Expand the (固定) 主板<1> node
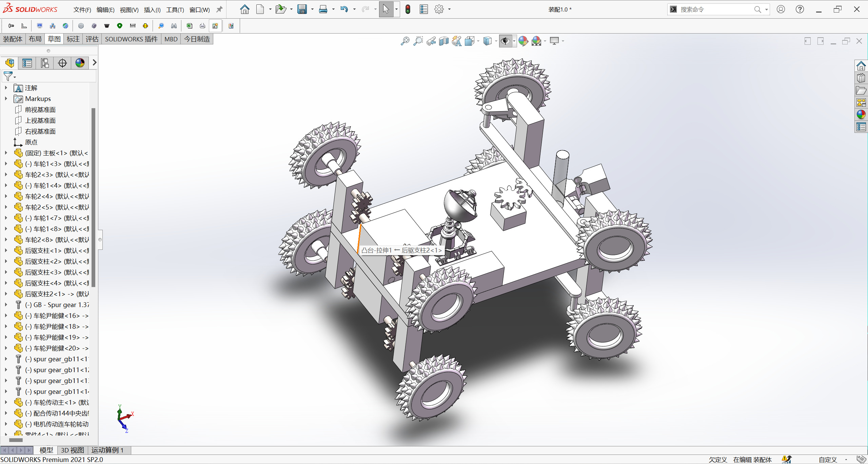This screenshot has width=868, height=464. click(x=6, y=153)
